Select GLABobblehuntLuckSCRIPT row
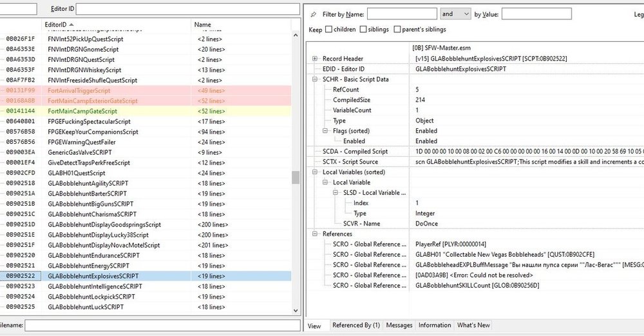 point(146,307)
